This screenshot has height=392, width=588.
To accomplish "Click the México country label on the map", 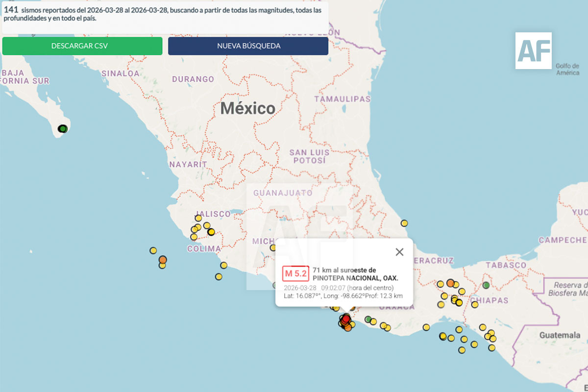I will tap(247, 108).
